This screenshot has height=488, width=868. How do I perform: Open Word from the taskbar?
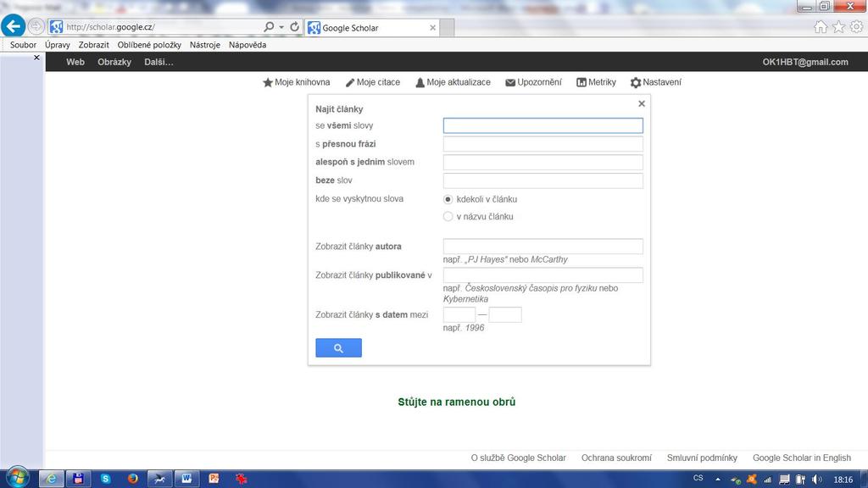tap(186, 479)
